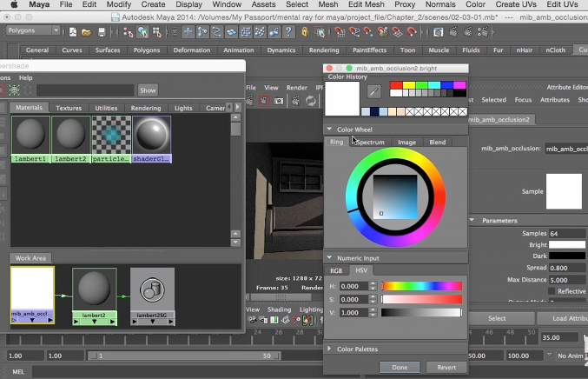Open the Mesh menu in menu bar

coord(328,4)
